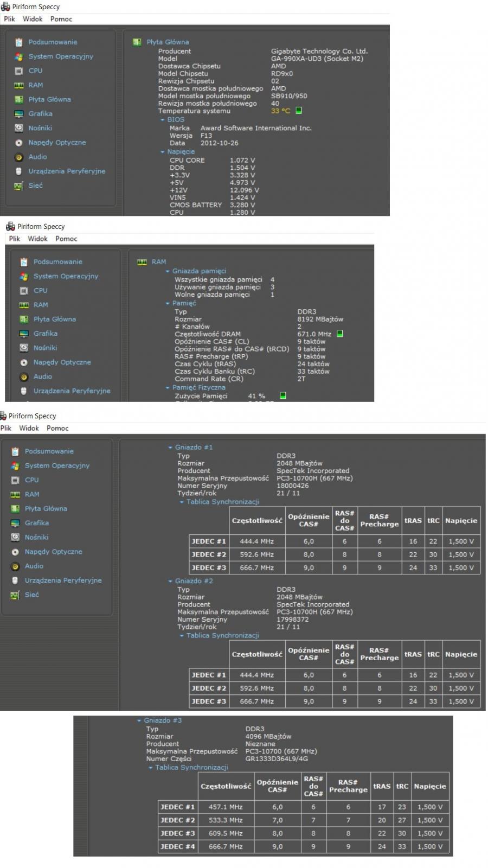Screen dimensions: 488x868
Task: Click the RAM icon in motherboard window sidebar
Action: click(19, 85)
